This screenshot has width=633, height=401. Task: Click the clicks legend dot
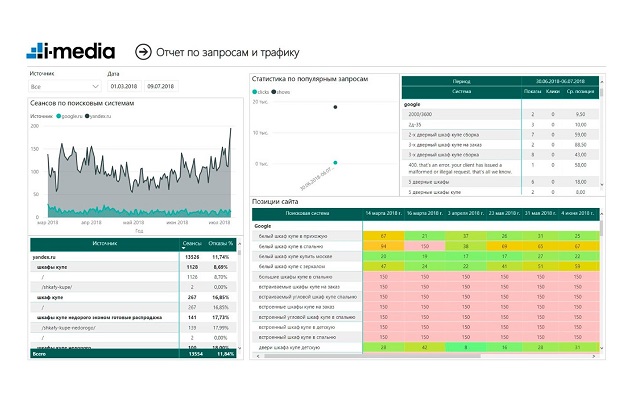pyautogui.click(x=254, y=92)
